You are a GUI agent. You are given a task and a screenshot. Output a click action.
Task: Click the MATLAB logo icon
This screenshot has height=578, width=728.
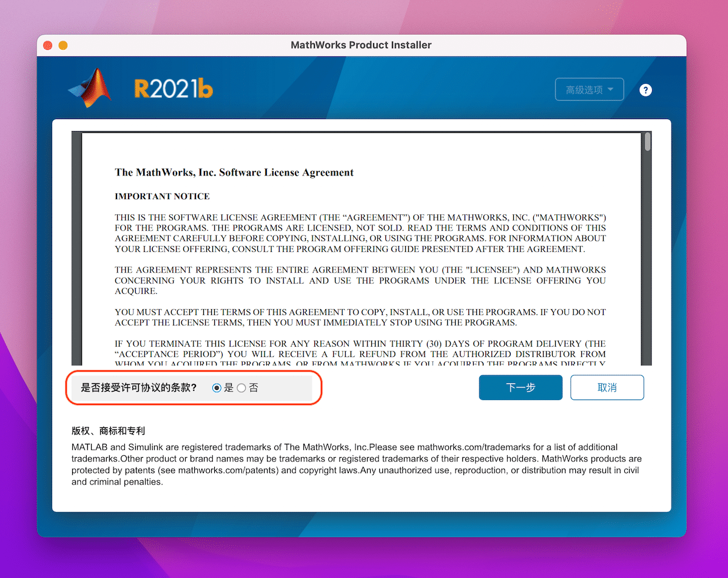pos(90,89)
